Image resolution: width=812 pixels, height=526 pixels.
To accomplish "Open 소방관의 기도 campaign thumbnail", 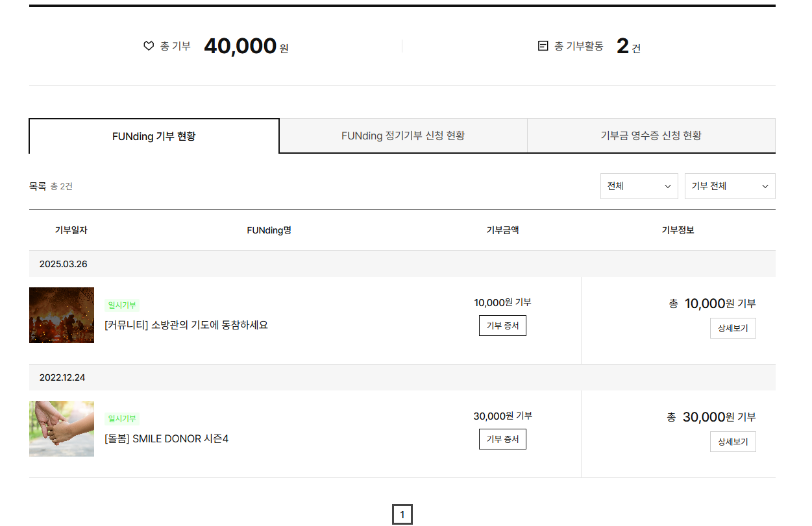I will [62, 315].
